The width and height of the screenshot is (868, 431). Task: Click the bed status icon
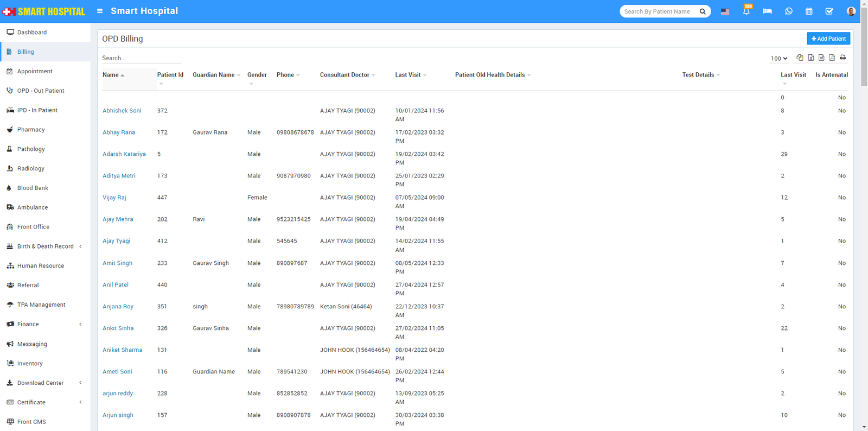[767, 11]
